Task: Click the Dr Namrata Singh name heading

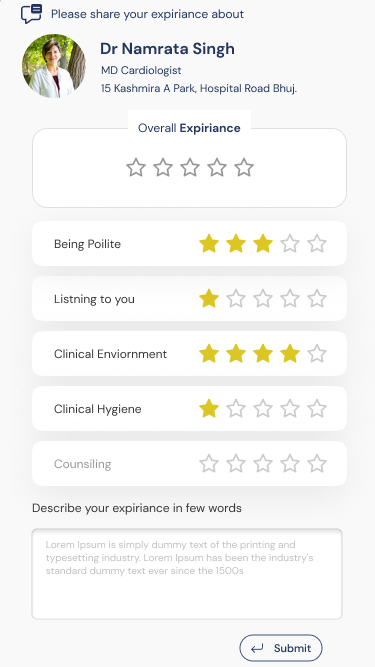Action: coord(167,48)
